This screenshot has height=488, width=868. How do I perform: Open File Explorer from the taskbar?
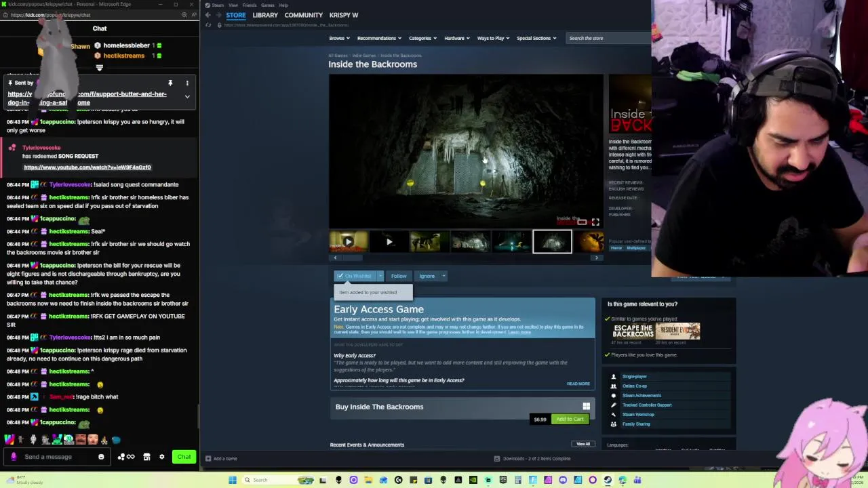[x=368, y=480]
